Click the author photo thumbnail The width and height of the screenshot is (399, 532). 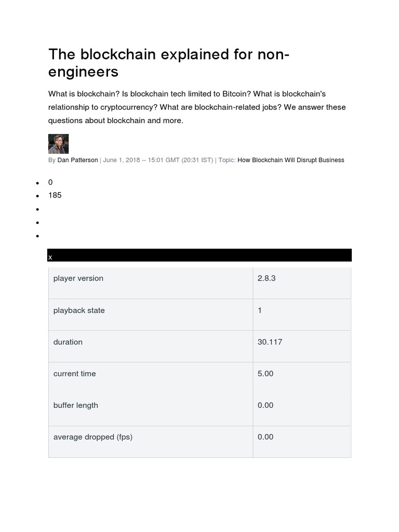(58, 144)
